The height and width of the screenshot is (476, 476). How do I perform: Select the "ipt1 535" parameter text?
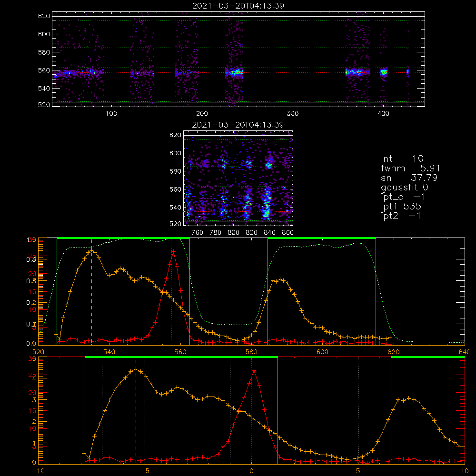401,207
